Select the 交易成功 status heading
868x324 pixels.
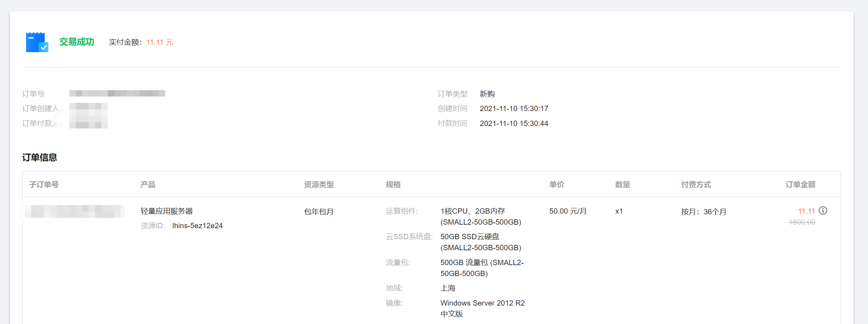pos(77,42)
